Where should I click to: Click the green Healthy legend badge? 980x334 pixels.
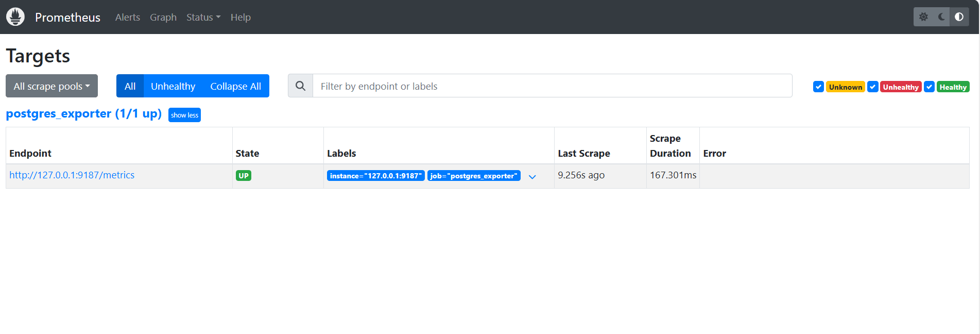pyautogui.click(x=953, y=87)
